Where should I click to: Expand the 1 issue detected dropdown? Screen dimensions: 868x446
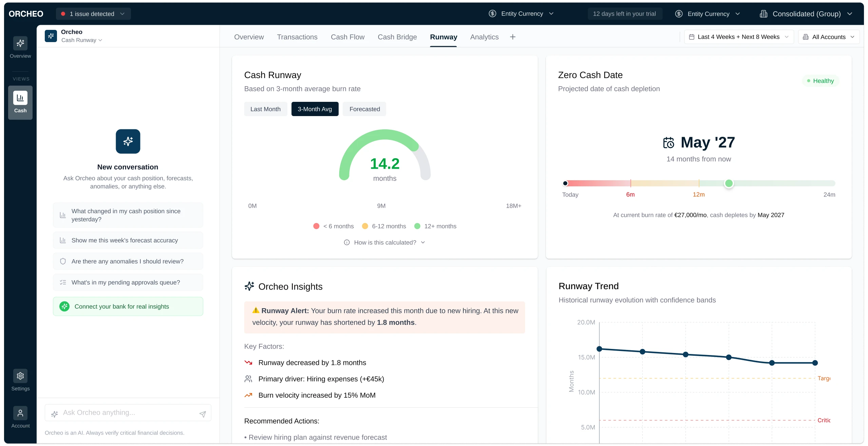pos(93,14)
